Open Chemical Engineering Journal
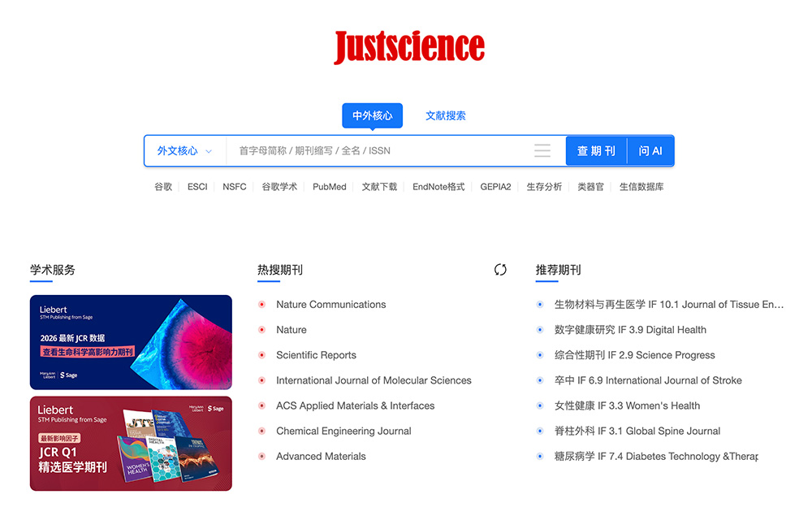 pos(343,431)
